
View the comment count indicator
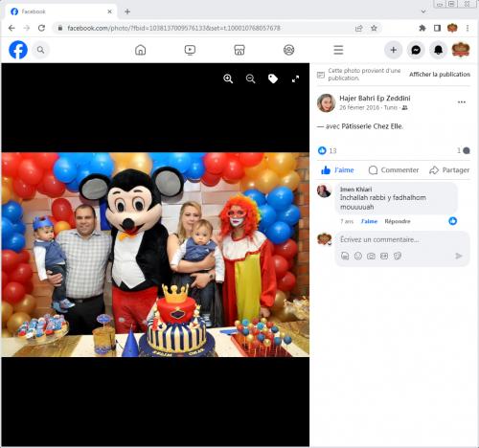464,150
